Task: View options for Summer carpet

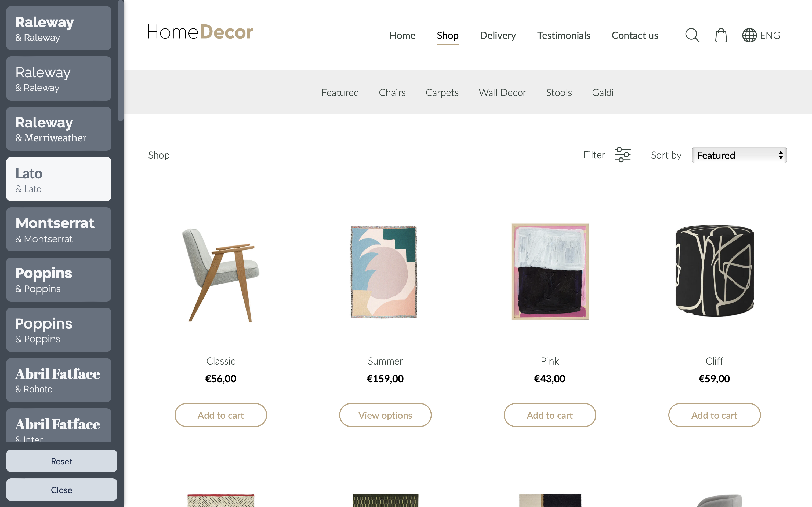Action: point(385,415)
